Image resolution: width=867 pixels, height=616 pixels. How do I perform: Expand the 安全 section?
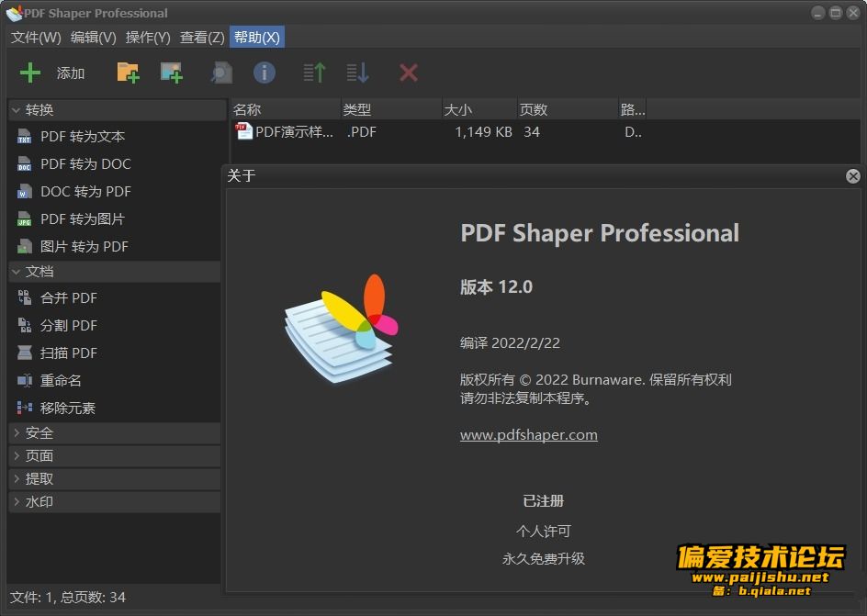16,433
